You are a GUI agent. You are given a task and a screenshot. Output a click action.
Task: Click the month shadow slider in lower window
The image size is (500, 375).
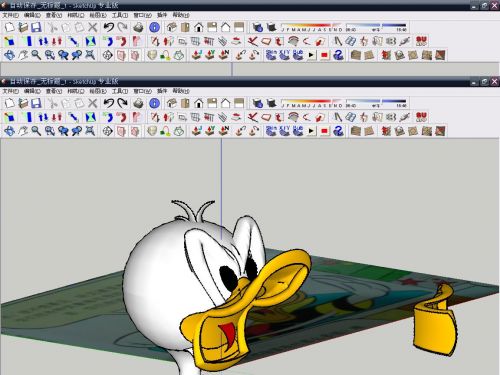312,101
